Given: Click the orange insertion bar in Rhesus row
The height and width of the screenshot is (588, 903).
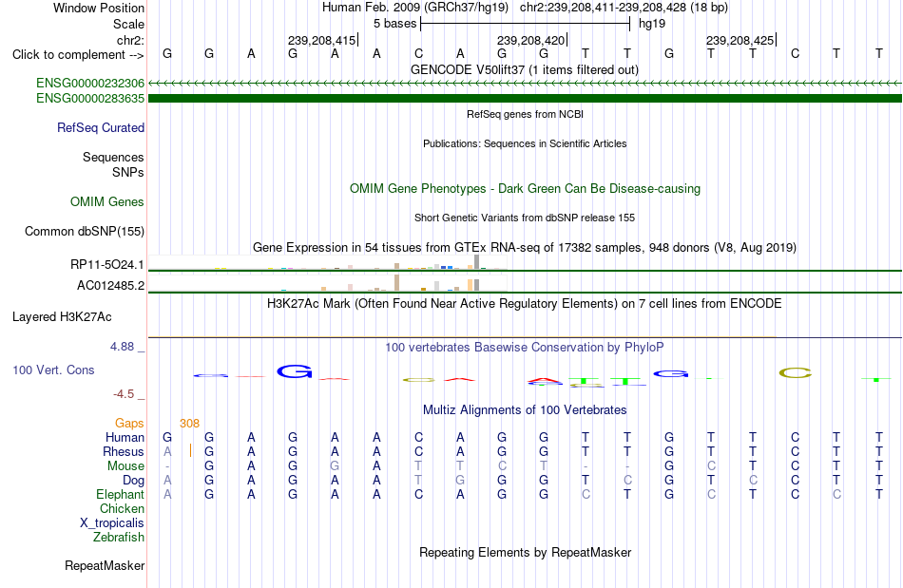Looking at the screenshot, I should tap(191, 450).
